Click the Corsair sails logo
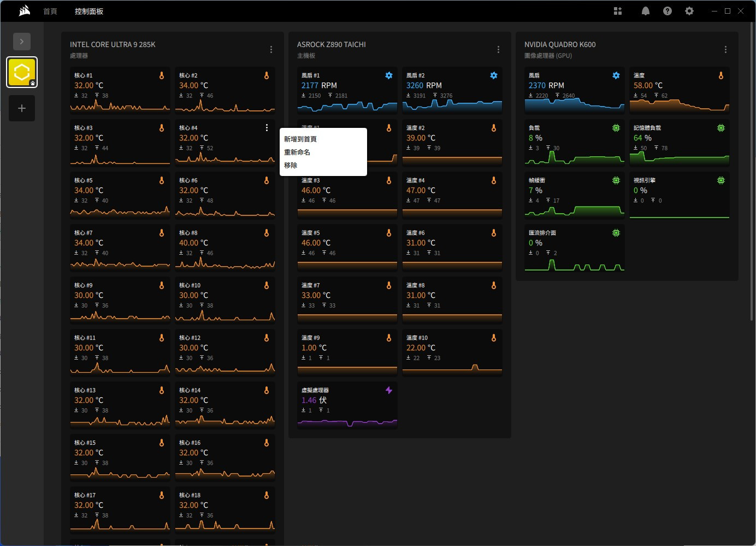This screenshot has width=756, height=546. [x=24, y=11]
